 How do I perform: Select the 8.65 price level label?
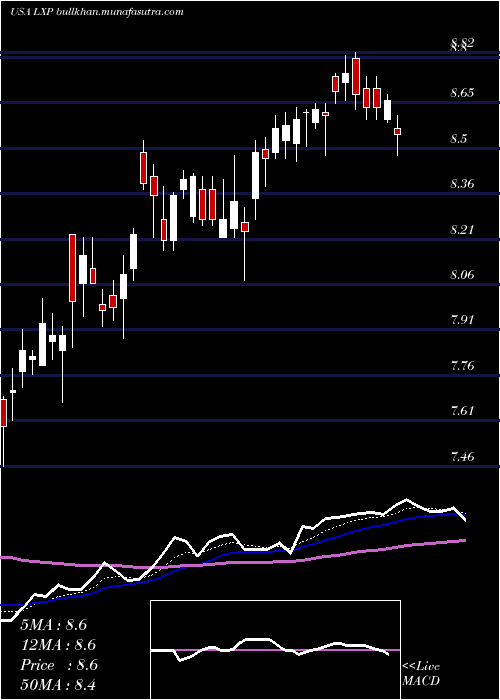coord(462,93)
